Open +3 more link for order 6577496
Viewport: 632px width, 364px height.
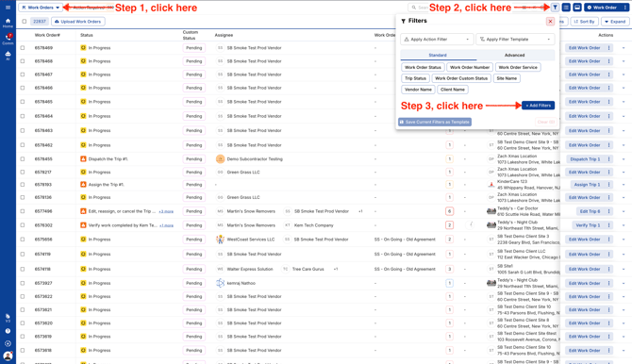coord(166,211)
